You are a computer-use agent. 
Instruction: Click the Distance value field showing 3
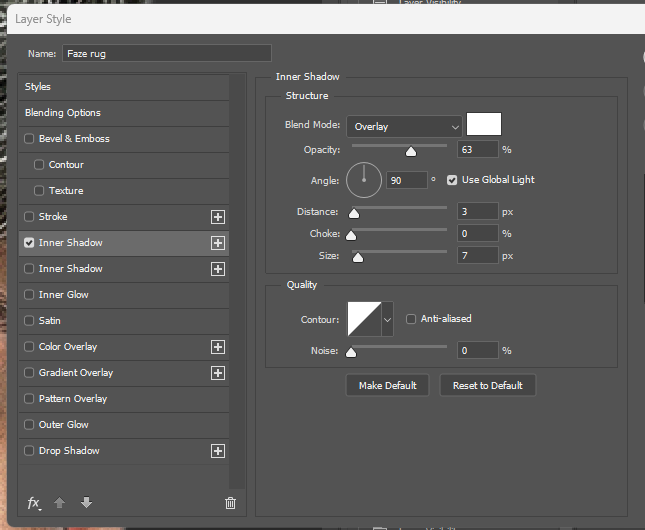[478, 212]
